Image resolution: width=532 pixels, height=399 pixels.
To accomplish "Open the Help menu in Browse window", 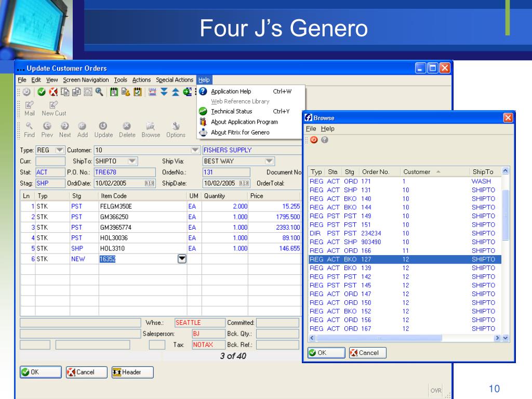I will pyautogui.click(x=327, y=129).
